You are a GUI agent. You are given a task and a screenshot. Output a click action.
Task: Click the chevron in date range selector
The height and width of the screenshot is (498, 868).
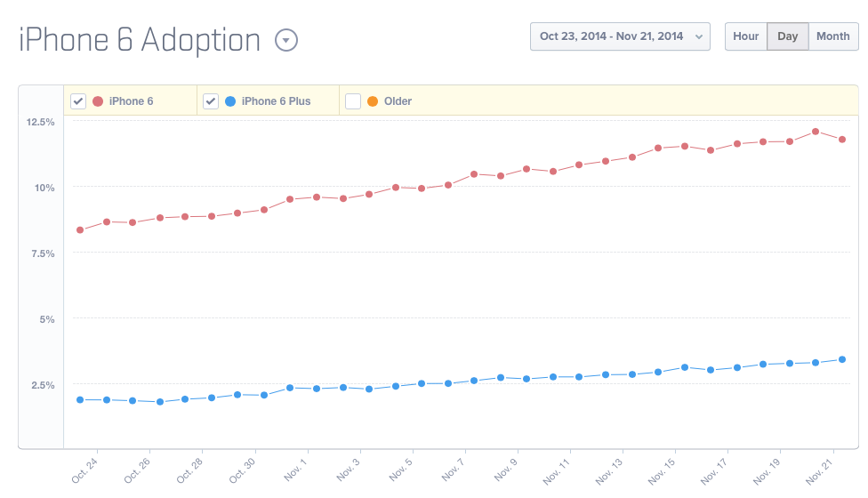tap(698, 36)
